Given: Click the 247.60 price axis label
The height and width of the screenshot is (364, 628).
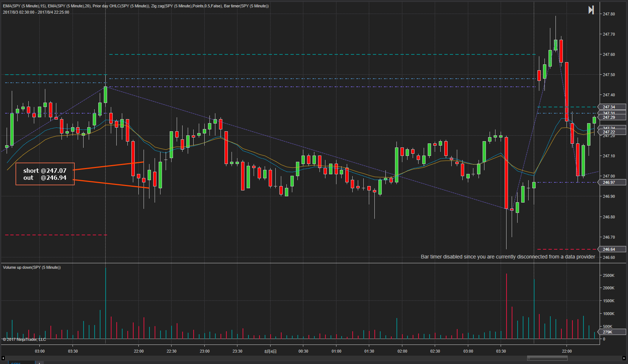Looking at the screenshot, I should (609, 54).
